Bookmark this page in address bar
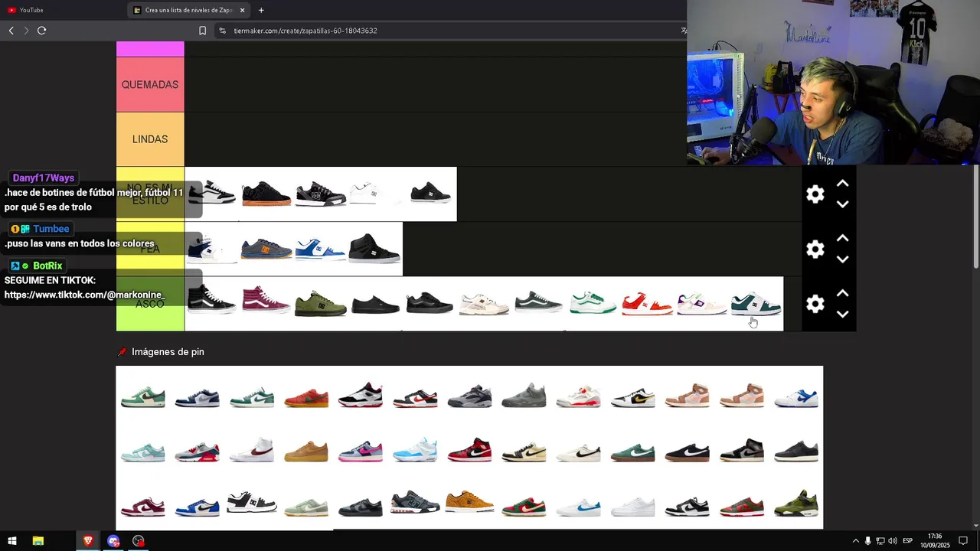 click(202, 31)
